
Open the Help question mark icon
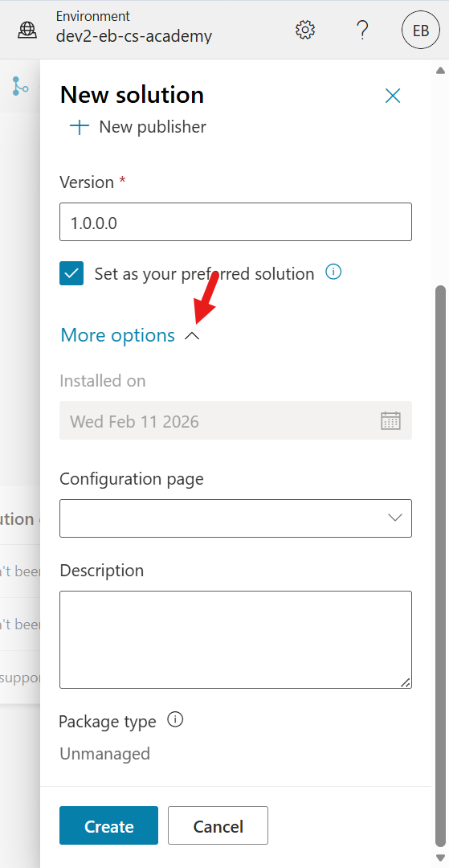tap(361, 30)
